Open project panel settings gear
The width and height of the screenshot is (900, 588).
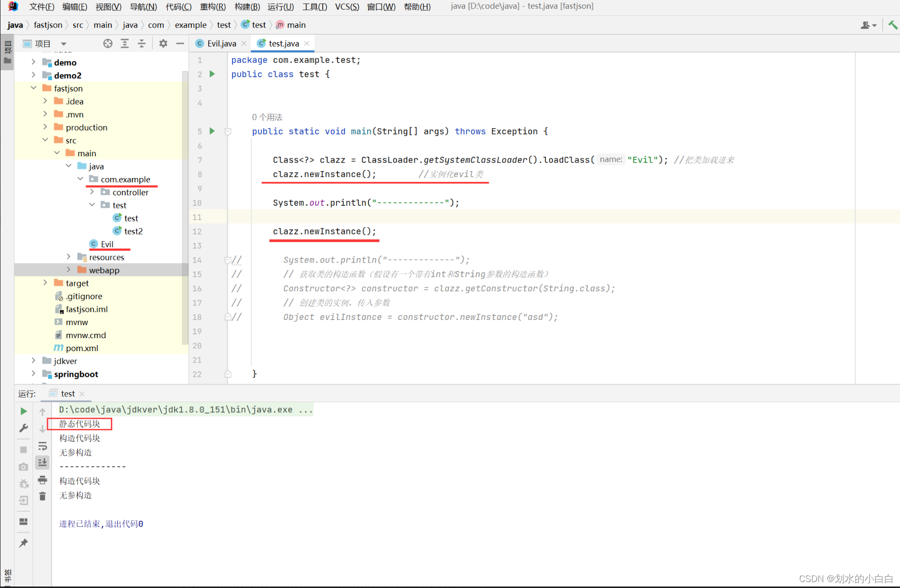coord(163,44)
